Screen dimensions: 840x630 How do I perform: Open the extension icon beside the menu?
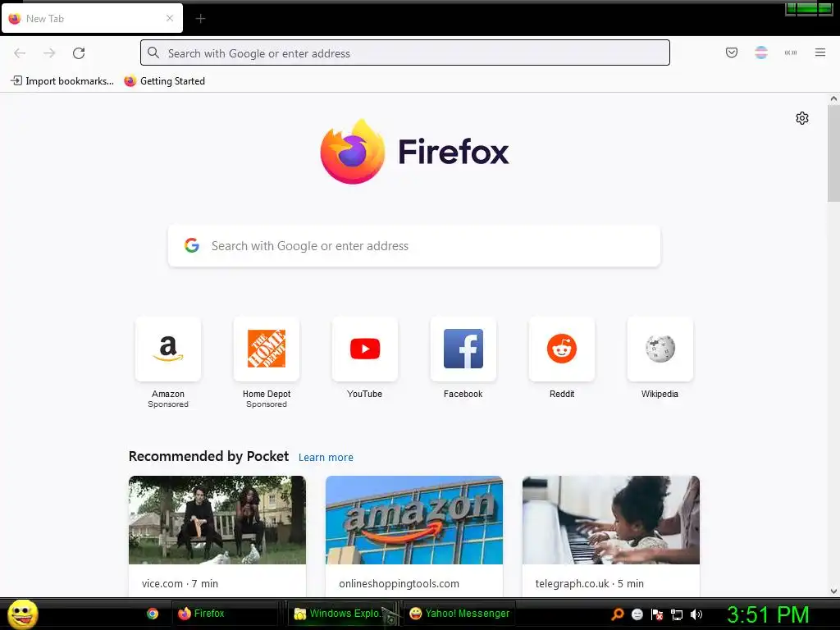(790, 52)
